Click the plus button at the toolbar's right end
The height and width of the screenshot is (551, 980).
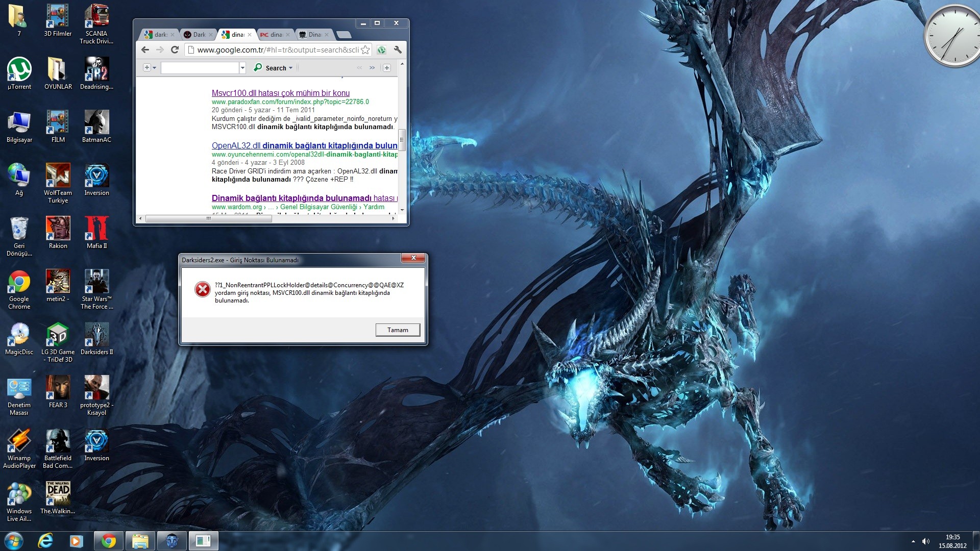[x=387, y=67]
